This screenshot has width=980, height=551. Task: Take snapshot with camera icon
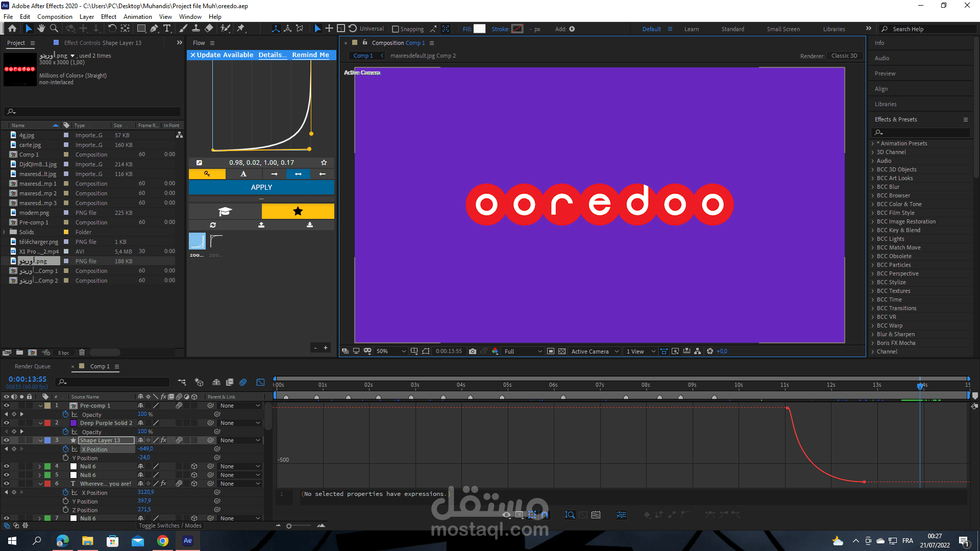click(473, 352)
